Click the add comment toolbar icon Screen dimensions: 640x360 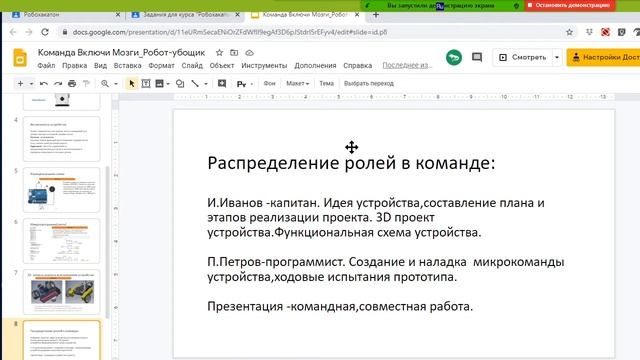point(222,84)
